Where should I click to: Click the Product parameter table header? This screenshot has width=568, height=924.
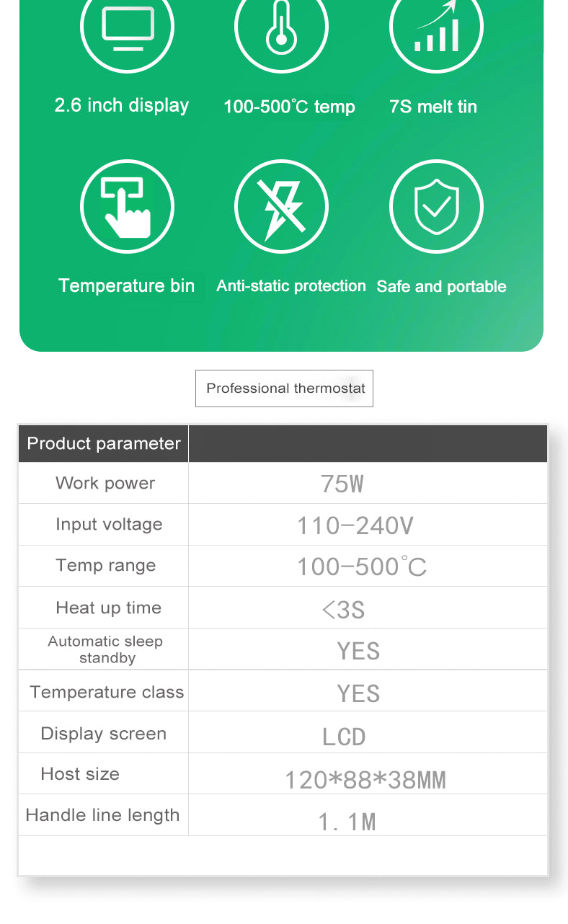click(x=104, y=443)
